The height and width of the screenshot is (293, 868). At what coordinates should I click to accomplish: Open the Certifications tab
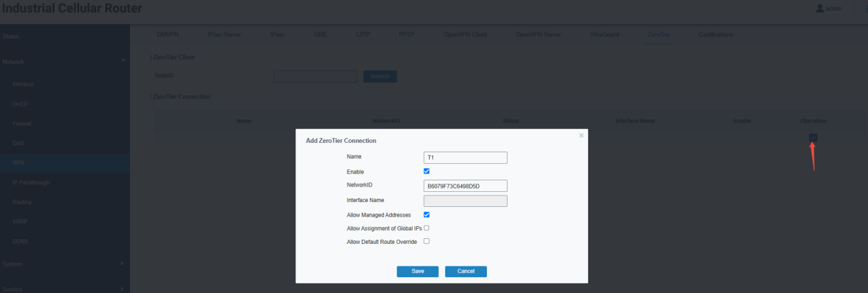(x=716, y=34)
